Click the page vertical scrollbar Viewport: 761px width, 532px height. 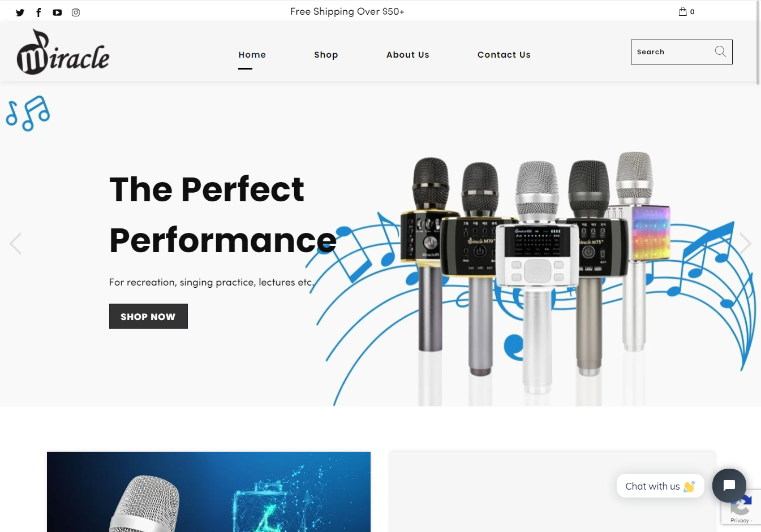pyautogui.click(x=758, y=42)
